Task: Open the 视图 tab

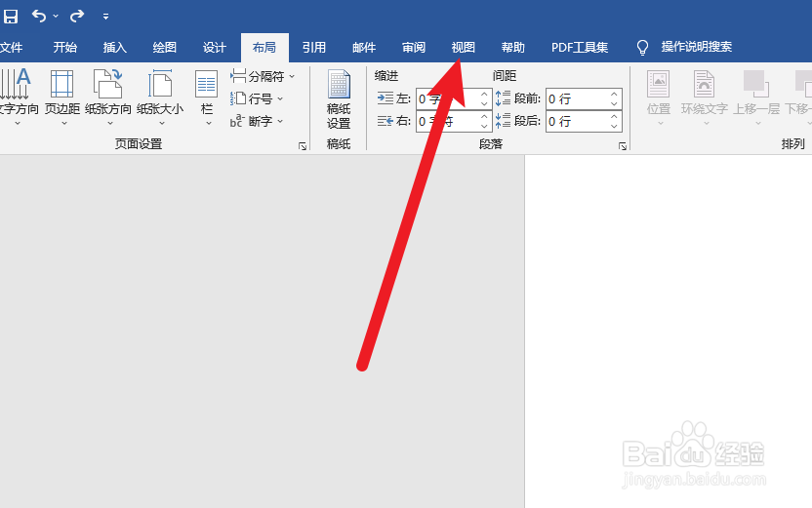Action: click(464, 48)
